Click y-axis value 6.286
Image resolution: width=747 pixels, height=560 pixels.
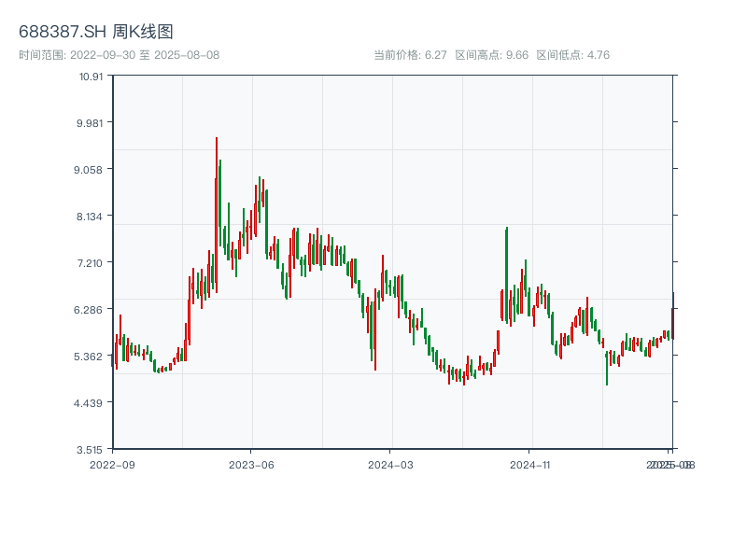(88, 310)
